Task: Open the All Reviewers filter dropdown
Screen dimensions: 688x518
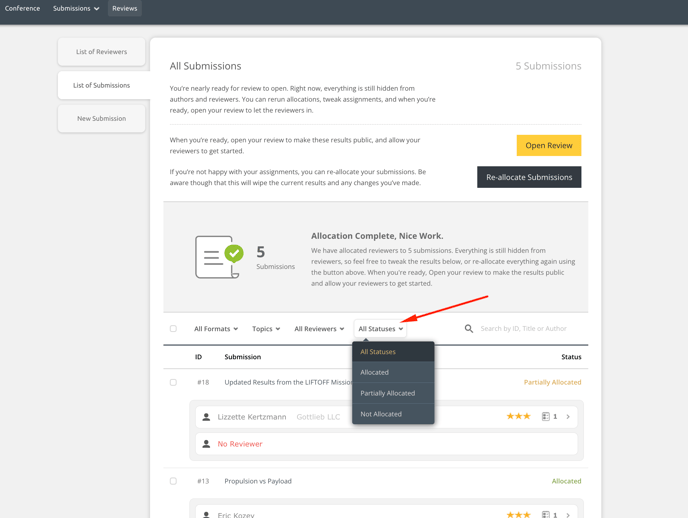Action: 319,329
